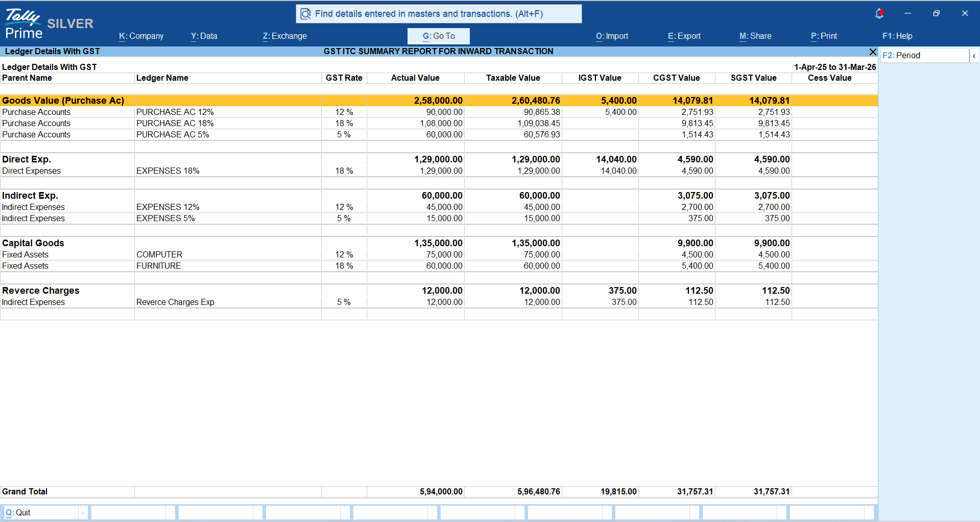The height and width of the screenshot is (522, 980).
Task: Close the Tally Prime application window
Action: click(965, 14)
